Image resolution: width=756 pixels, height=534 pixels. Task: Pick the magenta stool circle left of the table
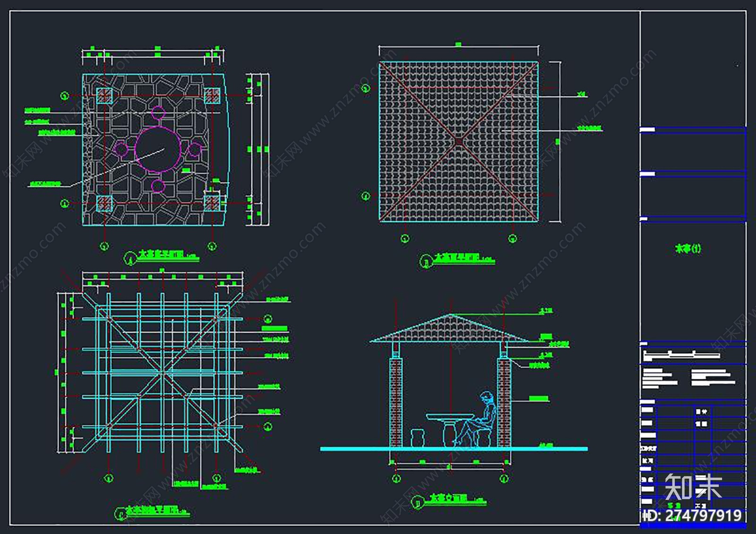point(121,150)
